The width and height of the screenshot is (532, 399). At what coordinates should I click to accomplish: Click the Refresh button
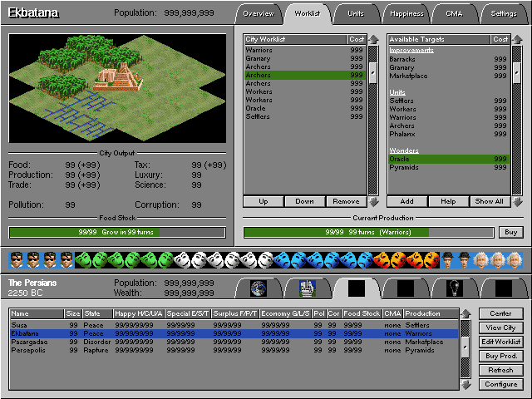click(500, 370)
